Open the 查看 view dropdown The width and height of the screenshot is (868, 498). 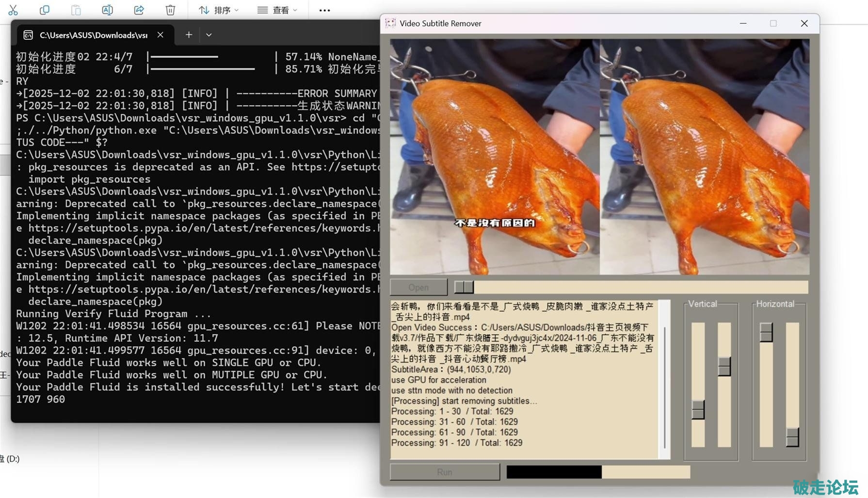coord(277,10)
